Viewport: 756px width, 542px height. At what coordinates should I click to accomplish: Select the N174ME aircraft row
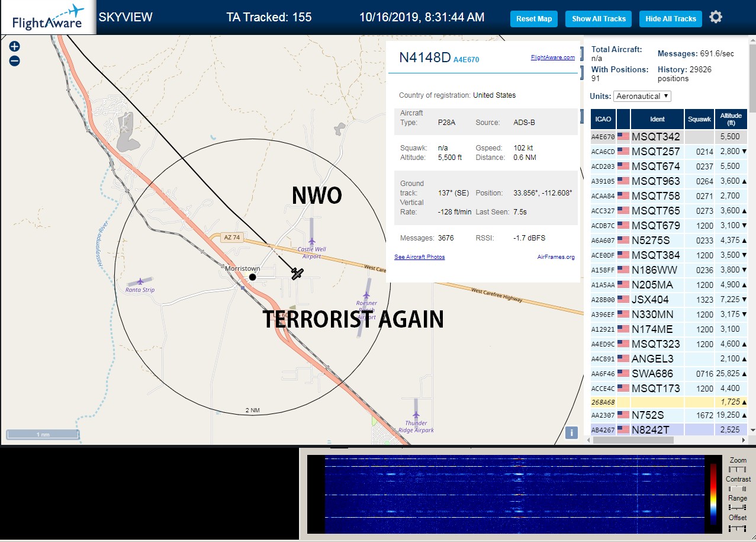coord(669,329)
